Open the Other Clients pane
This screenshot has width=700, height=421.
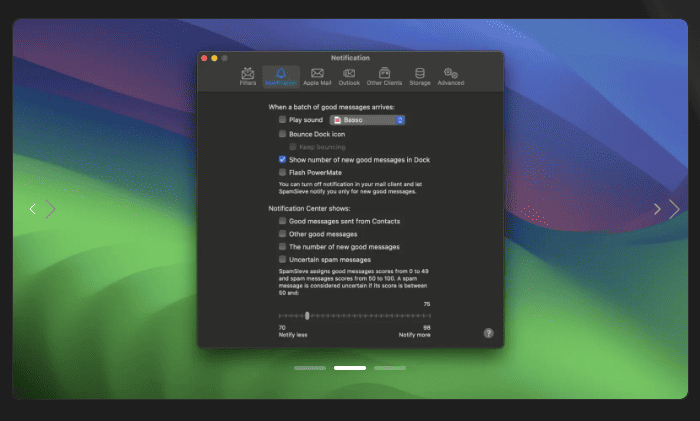tap(384, 76)
